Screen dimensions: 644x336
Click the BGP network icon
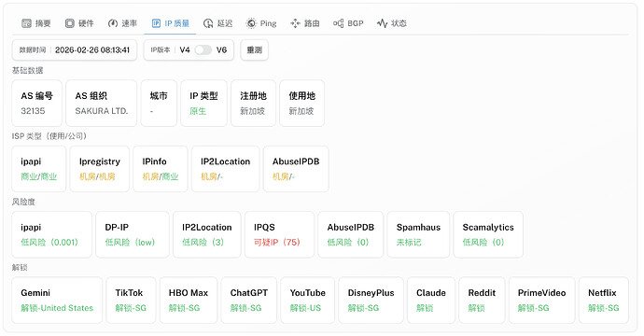[x=338, y=23]
